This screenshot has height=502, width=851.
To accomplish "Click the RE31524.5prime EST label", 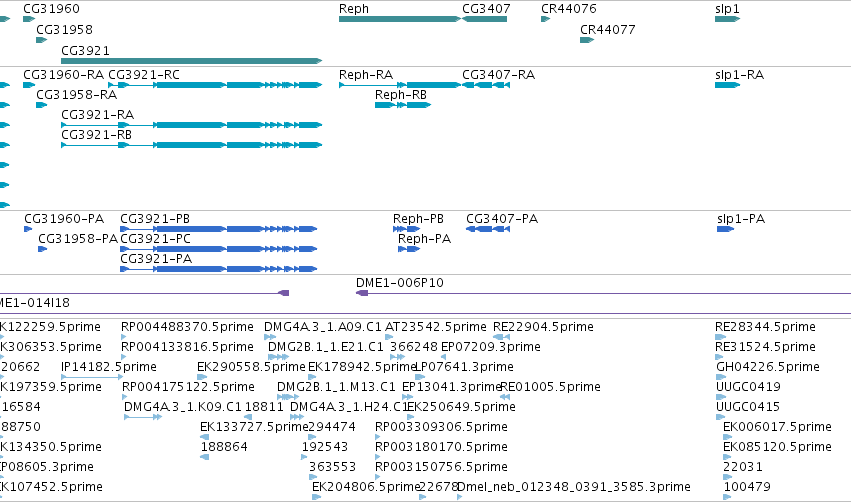I will 765,347.
